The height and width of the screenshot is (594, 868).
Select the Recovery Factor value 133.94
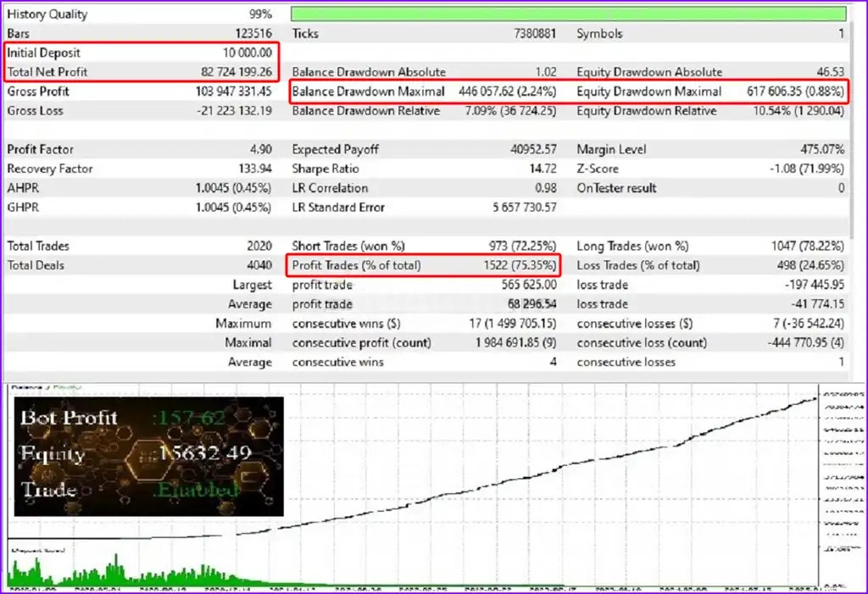point(254,169)
